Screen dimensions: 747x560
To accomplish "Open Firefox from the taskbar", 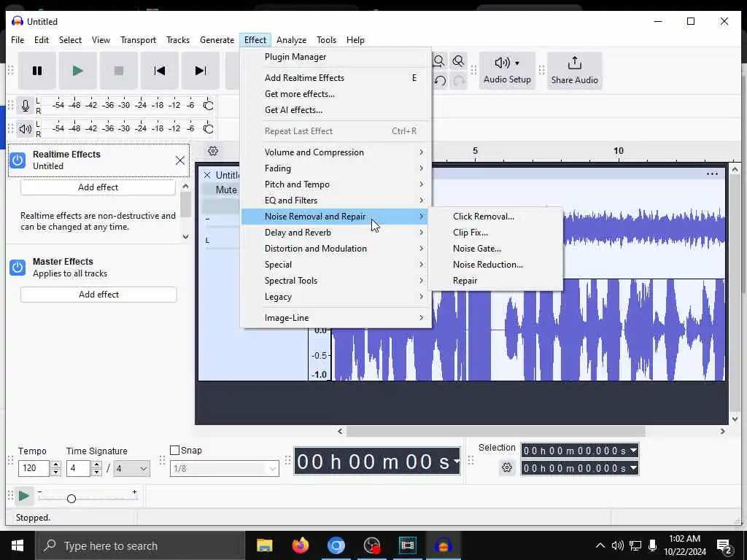I will 300,545.
